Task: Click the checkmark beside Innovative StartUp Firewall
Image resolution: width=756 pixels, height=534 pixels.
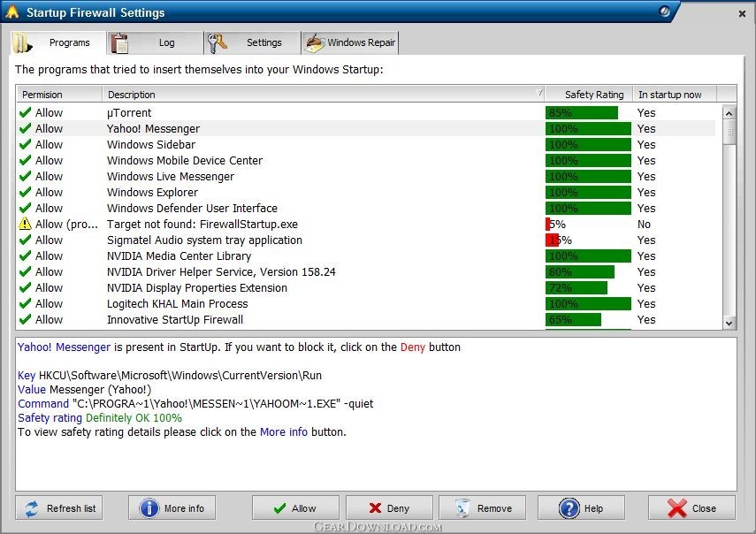Action: 25,319
